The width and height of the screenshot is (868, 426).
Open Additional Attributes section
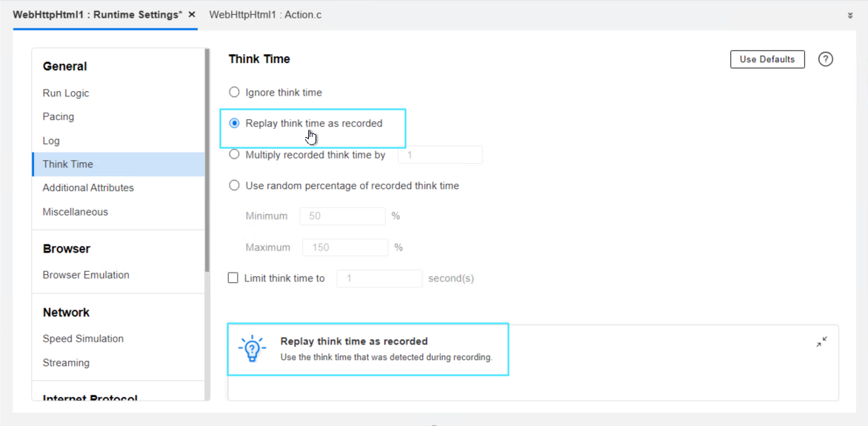pyautogui.click(x=88, y=188)
